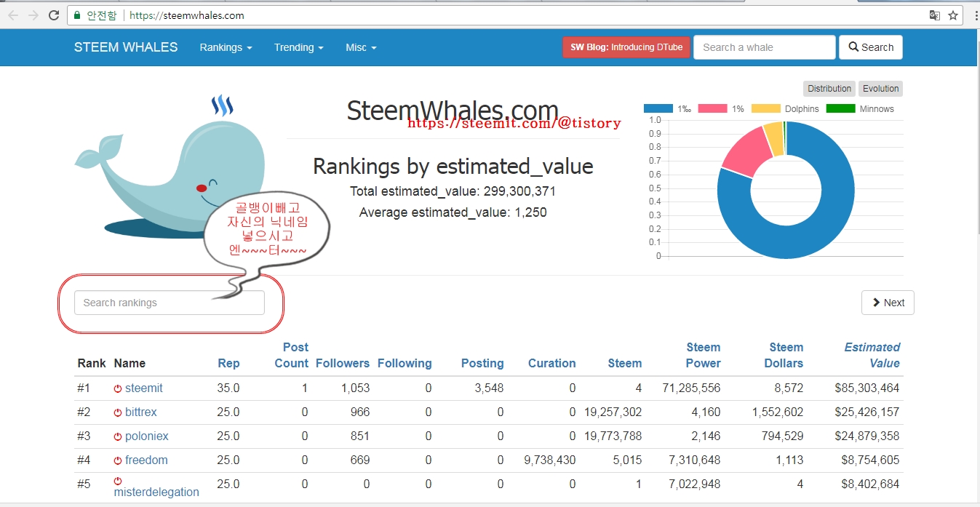This screenshot has height=507, width=980.
Task: Click the power icon above misterdelegation
Action: pyautogui.click(x=118, y=481)
